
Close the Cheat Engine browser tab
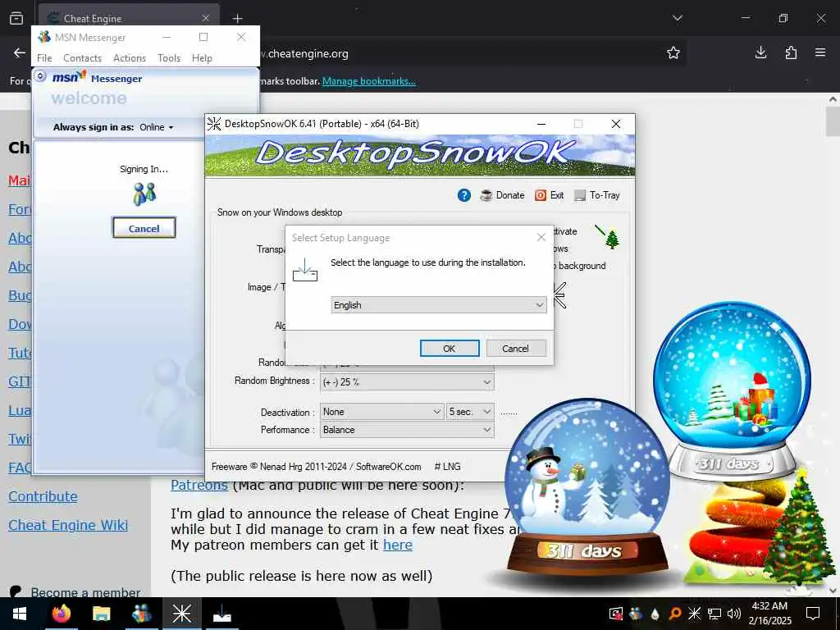coord(206,18)
